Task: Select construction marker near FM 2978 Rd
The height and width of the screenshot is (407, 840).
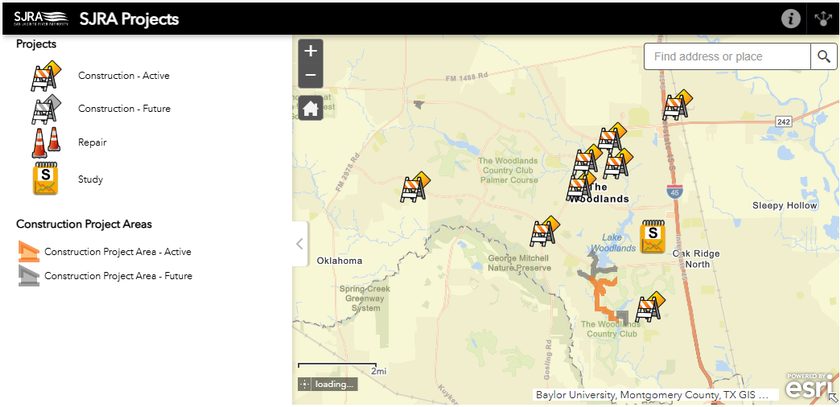Action: pos(414,188)
